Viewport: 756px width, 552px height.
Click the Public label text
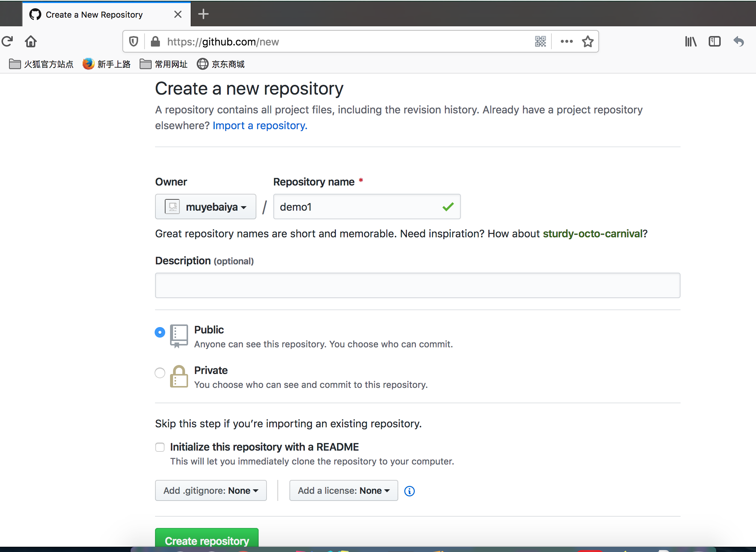[x=209, y=330]
